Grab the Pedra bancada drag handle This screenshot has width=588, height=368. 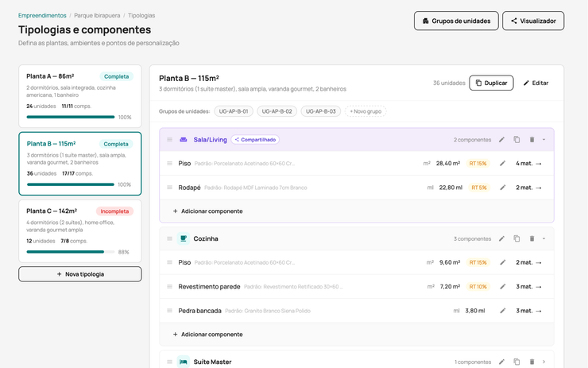pos(169,311)
